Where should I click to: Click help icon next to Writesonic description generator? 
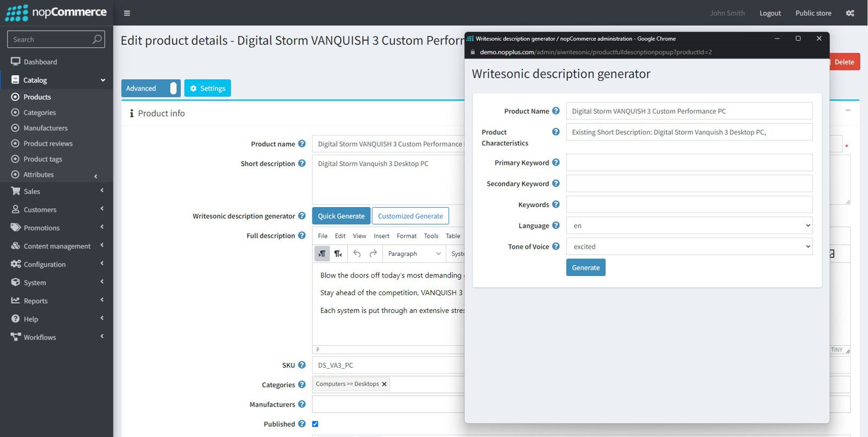pos(302,216)
